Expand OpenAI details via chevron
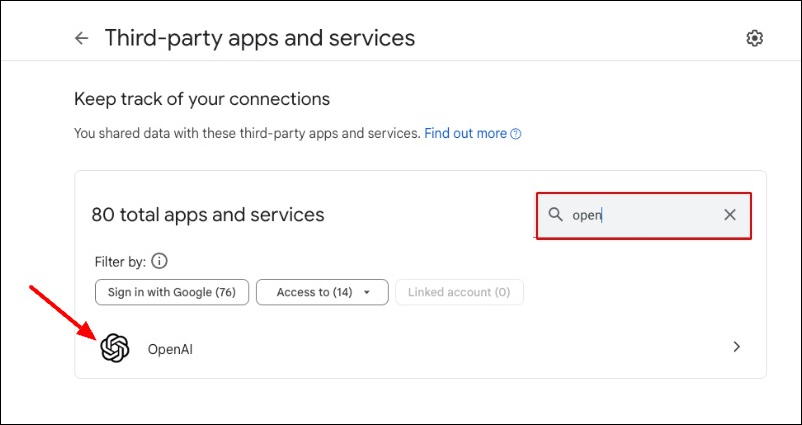 pyautogui.click(x=737, y=347)
